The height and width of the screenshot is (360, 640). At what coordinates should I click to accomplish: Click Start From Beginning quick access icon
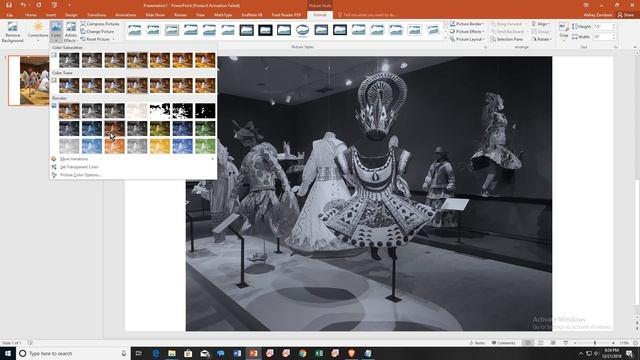tap(54, 5)
